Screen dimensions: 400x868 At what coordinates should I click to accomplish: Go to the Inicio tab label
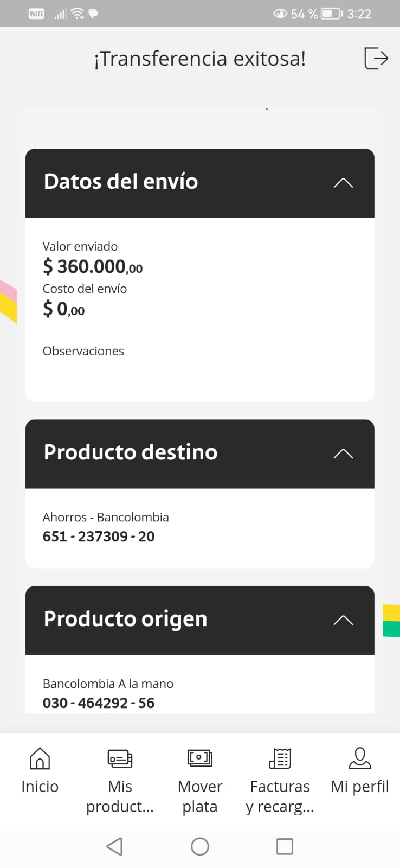40,787
